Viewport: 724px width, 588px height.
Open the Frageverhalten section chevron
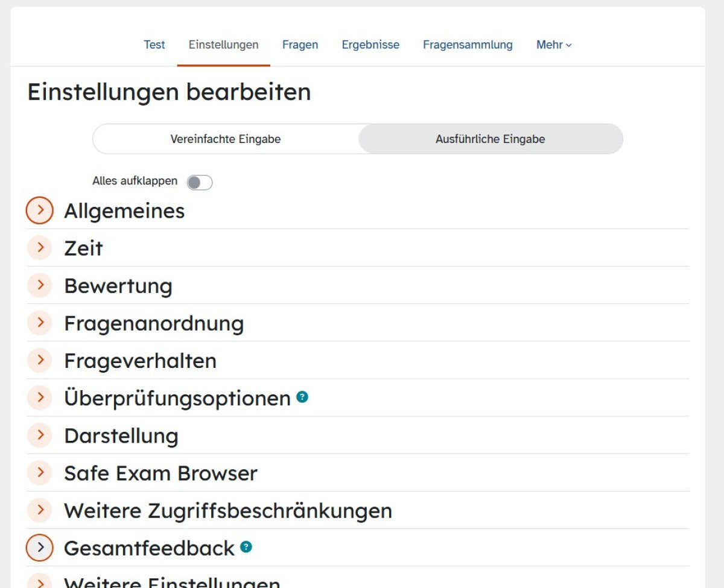click(x=40, y=360)
